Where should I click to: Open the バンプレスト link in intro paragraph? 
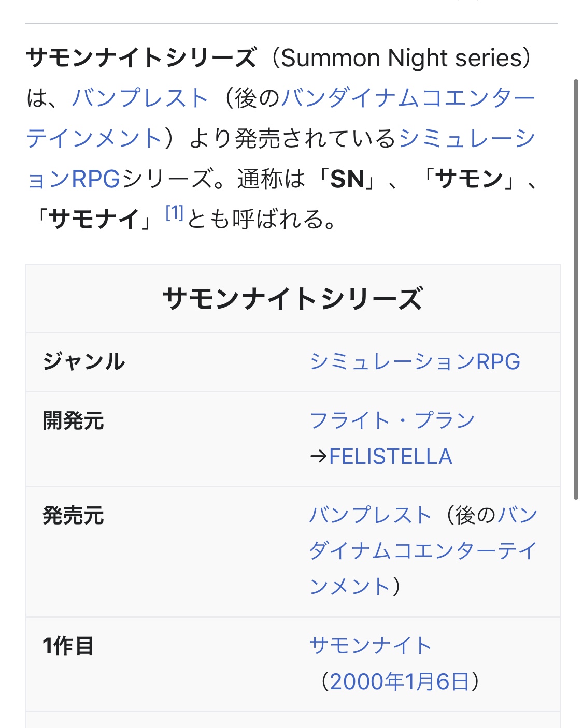pyautogui.click(x=140, y=98)
